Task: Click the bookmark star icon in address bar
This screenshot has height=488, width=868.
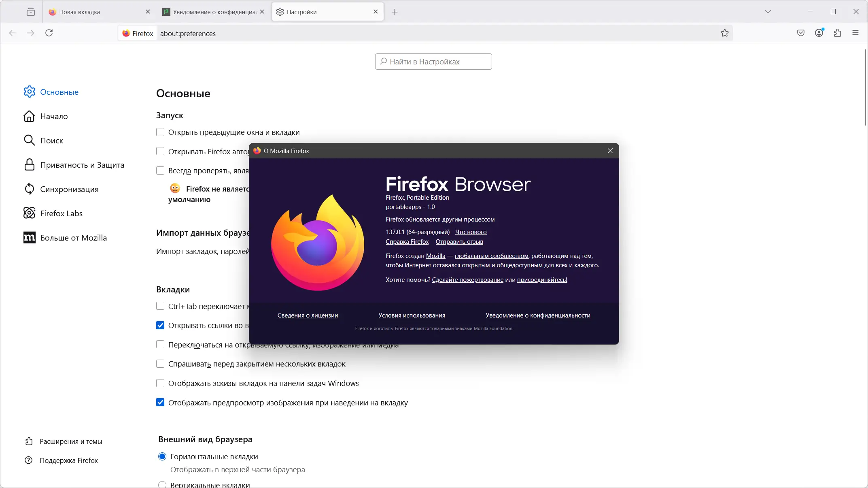Action: tap(724, 33)
